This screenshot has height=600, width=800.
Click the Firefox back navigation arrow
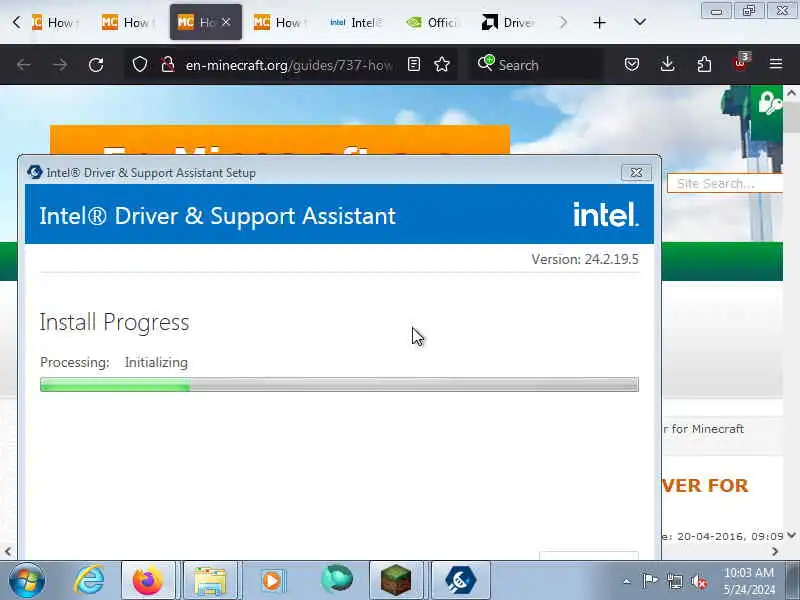[x=23, y=65]
